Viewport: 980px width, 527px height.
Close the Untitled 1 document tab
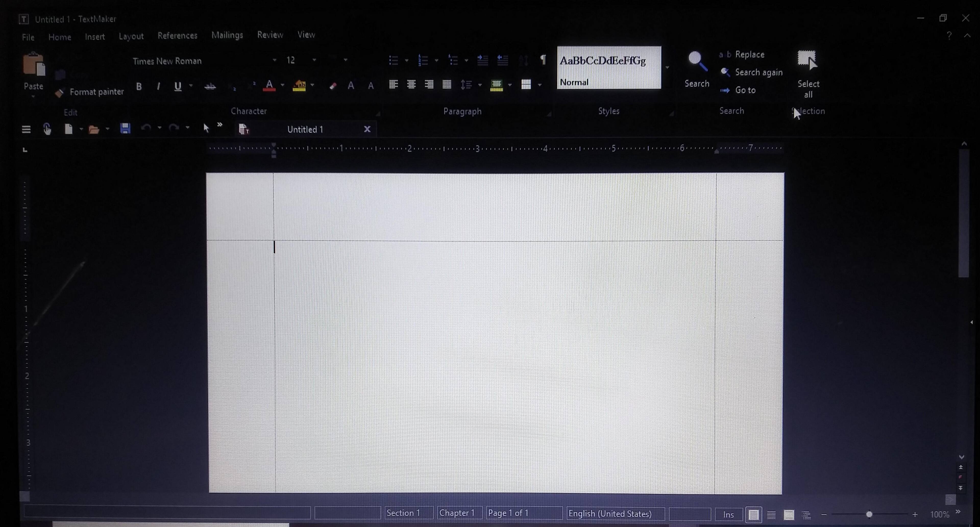click(367, 129)
